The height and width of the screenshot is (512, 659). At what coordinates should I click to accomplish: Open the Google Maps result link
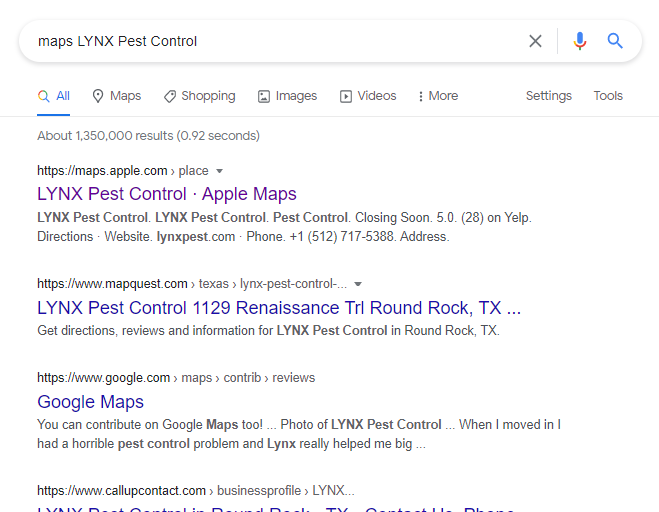pos(90,402)
